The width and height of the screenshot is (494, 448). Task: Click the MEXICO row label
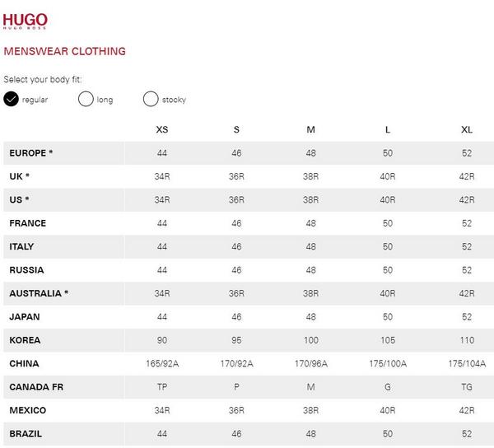[28, 410]
